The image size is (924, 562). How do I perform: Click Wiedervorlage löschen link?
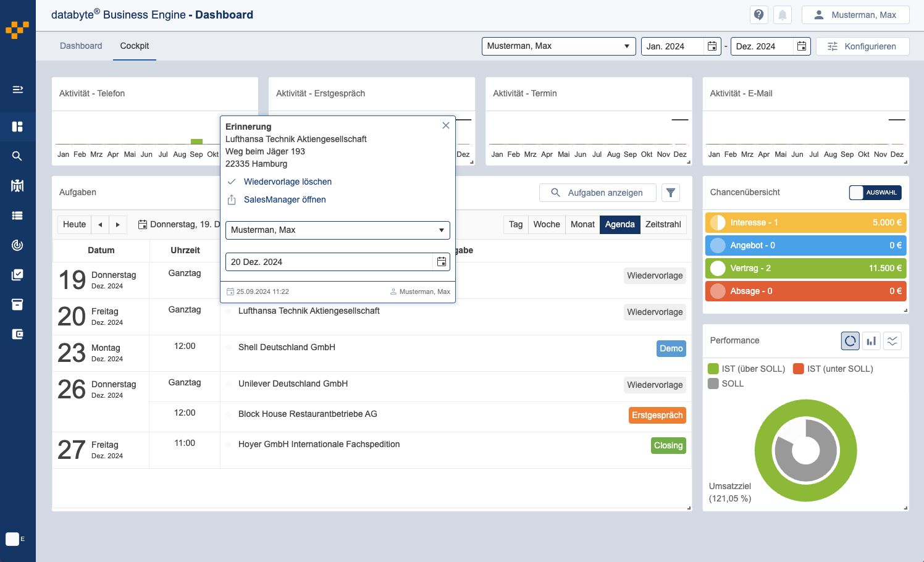point(287,182)
